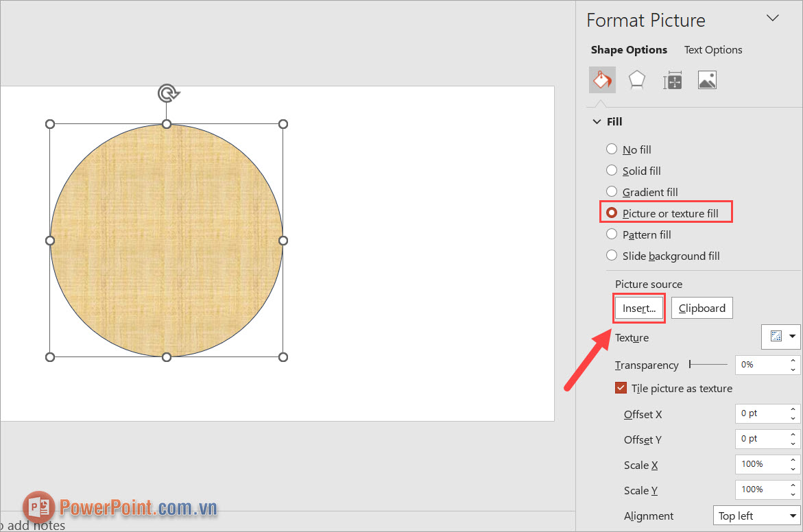Select the Gradient fill option
Screen dimensions: 803x532
tap(611, 192)
